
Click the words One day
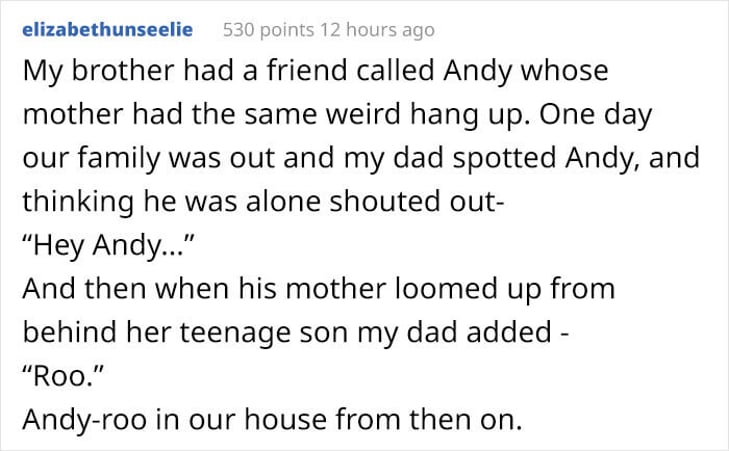click(x=596, y=115)
